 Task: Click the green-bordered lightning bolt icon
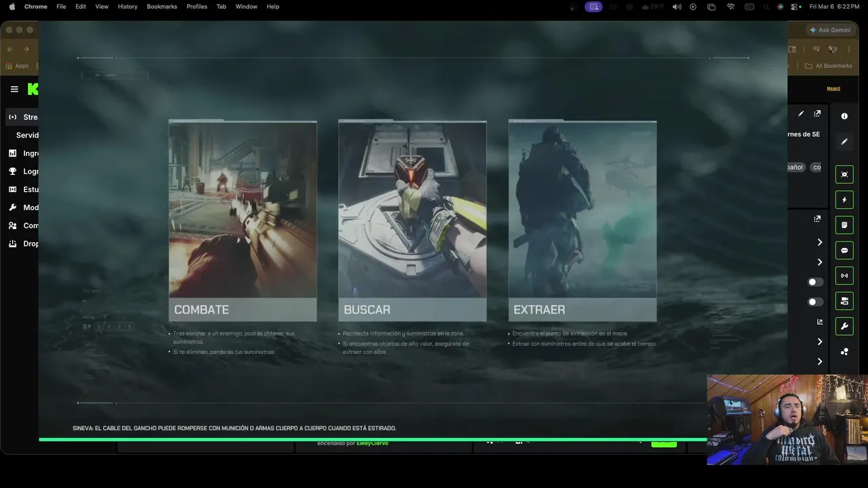844,200
